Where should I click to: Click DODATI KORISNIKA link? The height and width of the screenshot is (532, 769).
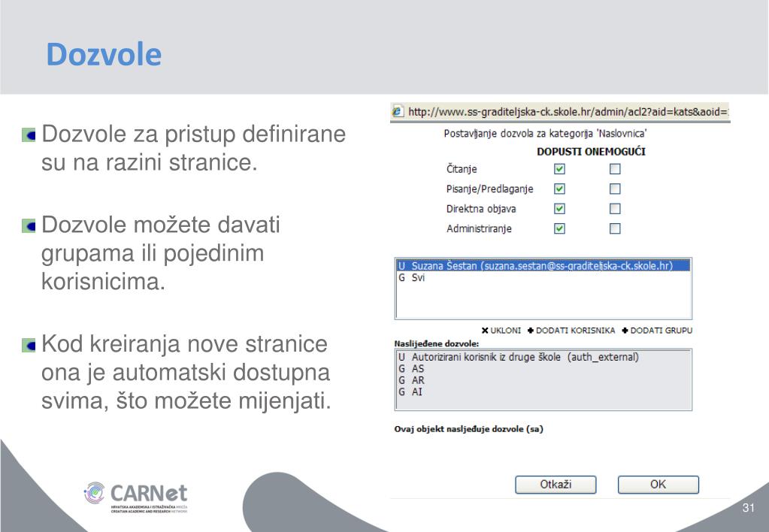point(575,331)
